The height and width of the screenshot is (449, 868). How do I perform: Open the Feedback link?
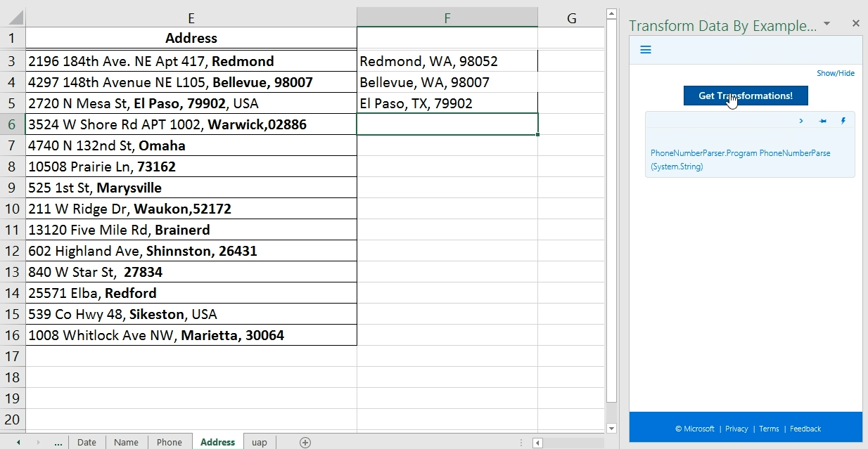click(x=805, y=429)
